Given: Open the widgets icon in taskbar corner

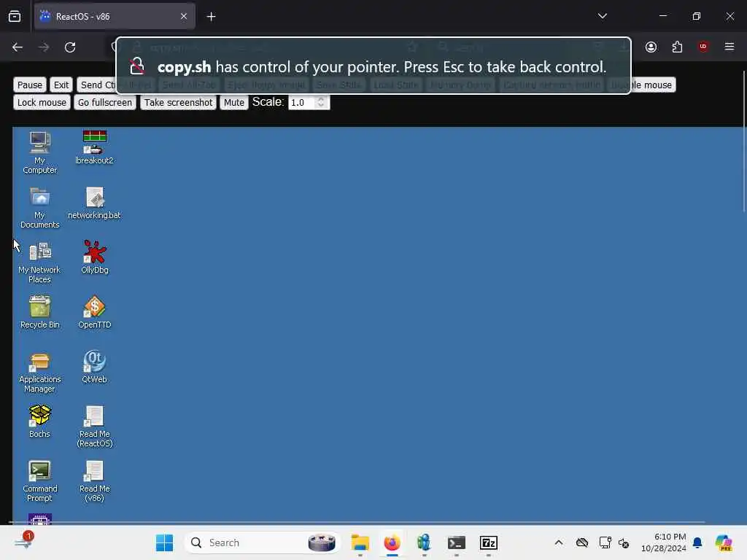Looking at the screenshot, I should (24, 542).
